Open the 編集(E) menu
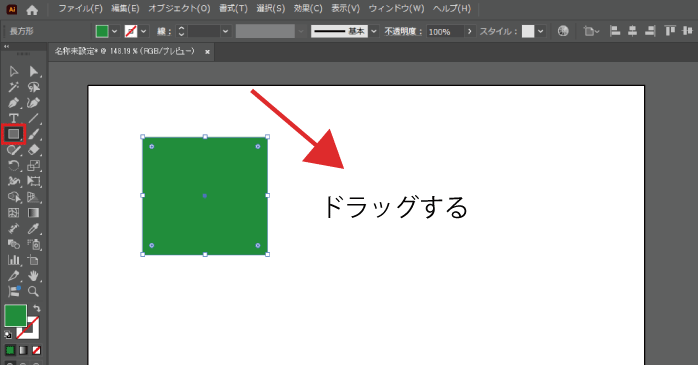Screen dimensions: 698x365 [125, 8]
